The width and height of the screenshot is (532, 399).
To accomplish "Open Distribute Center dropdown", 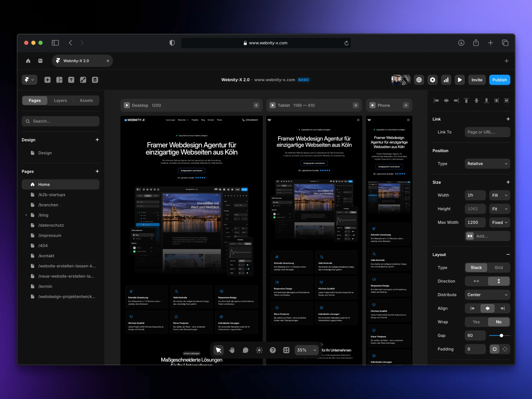I will [x=487, y=295].
